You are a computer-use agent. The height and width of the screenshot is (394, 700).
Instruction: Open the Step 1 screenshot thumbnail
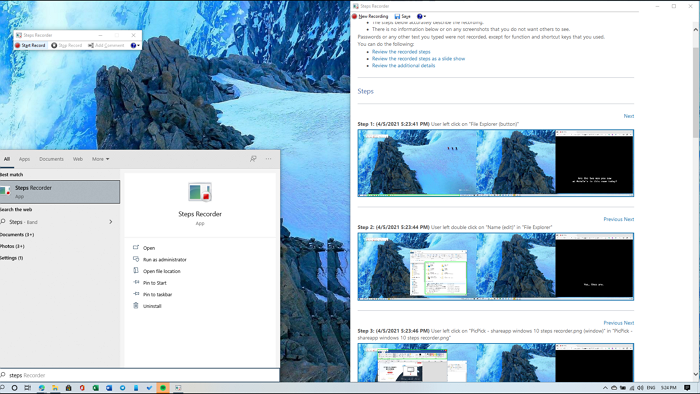496,163
